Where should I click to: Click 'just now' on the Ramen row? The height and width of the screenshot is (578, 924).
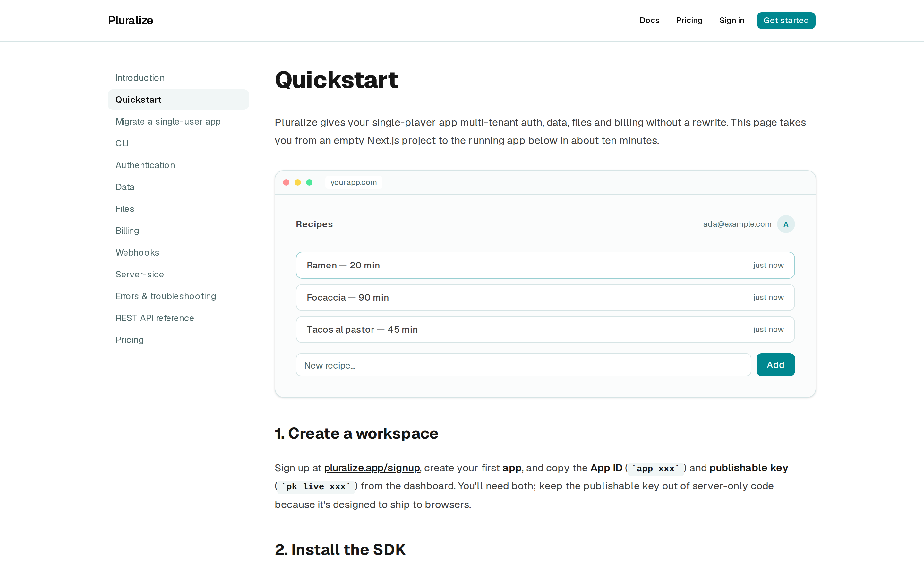coord(768,265)
